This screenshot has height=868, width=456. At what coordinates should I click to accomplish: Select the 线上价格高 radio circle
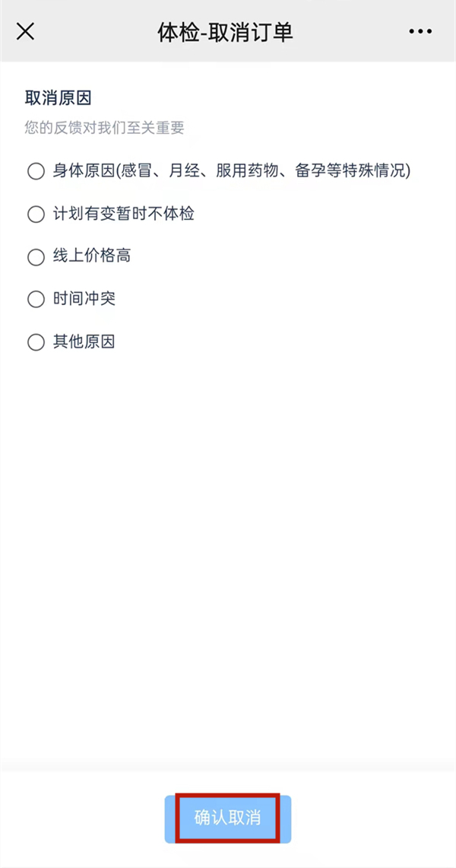(x=36, y=257)
